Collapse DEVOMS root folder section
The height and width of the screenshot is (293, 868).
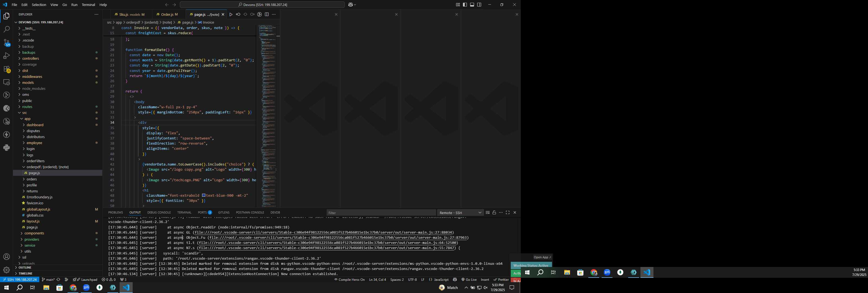[58, 22]
